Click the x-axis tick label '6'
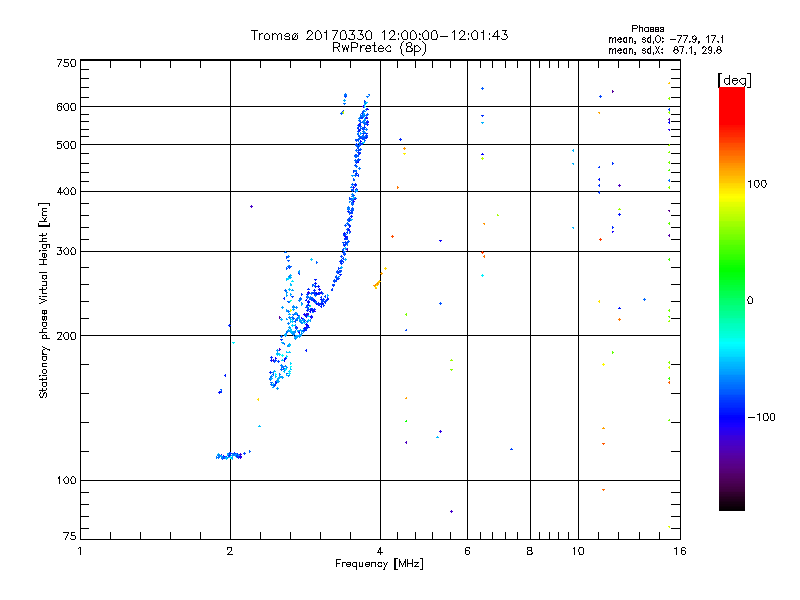Screen dimensions: 800x600 click(x=467, y=551)
